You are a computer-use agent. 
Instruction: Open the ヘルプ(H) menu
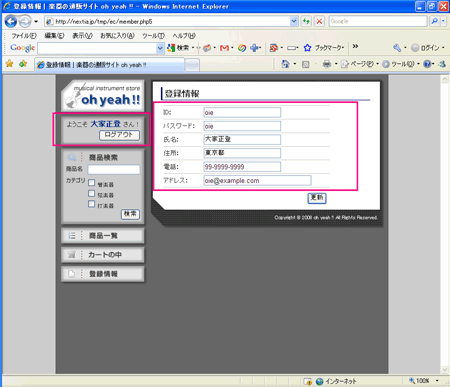coord(184,36)
